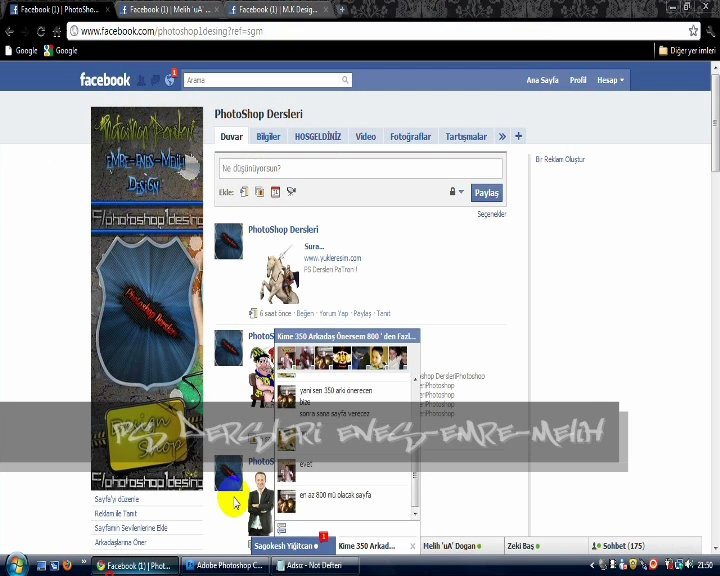Switch to the M.K Desig browser tab

(276, 9)
